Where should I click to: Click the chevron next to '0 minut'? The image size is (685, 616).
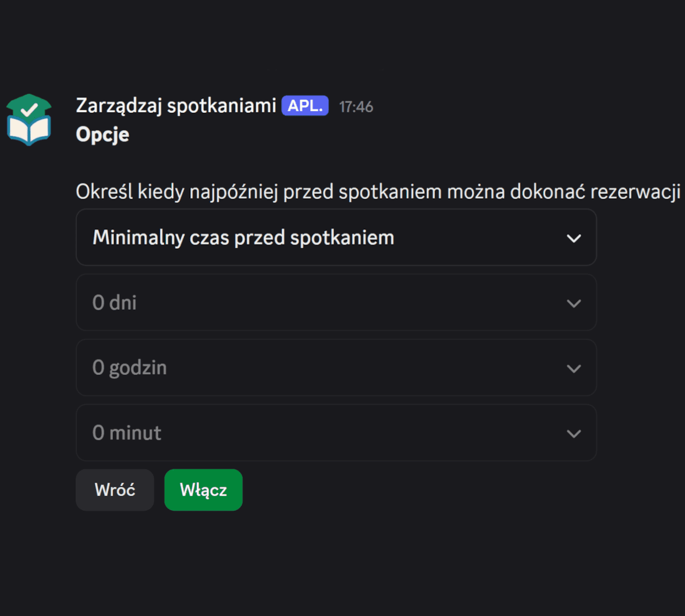tap(574, 433)
